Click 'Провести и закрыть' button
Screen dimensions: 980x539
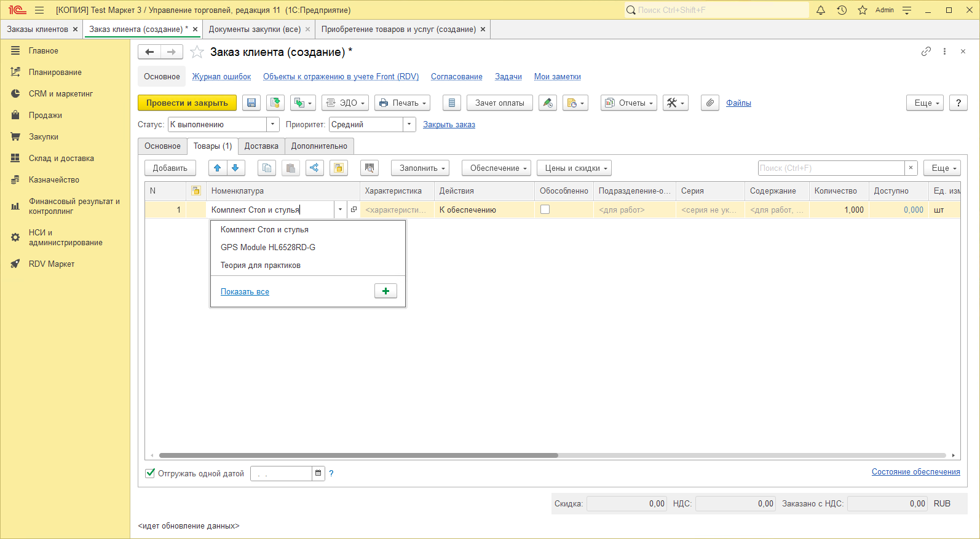[187, 103]
